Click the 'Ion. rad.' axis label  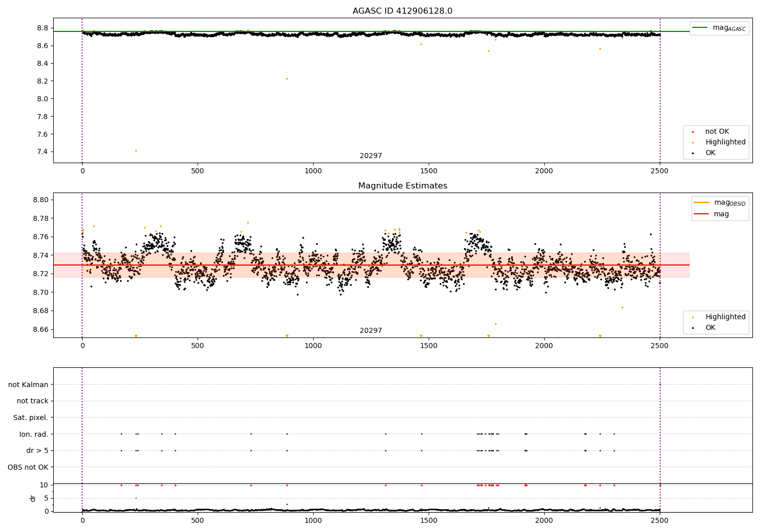click(x=34, y=434)
